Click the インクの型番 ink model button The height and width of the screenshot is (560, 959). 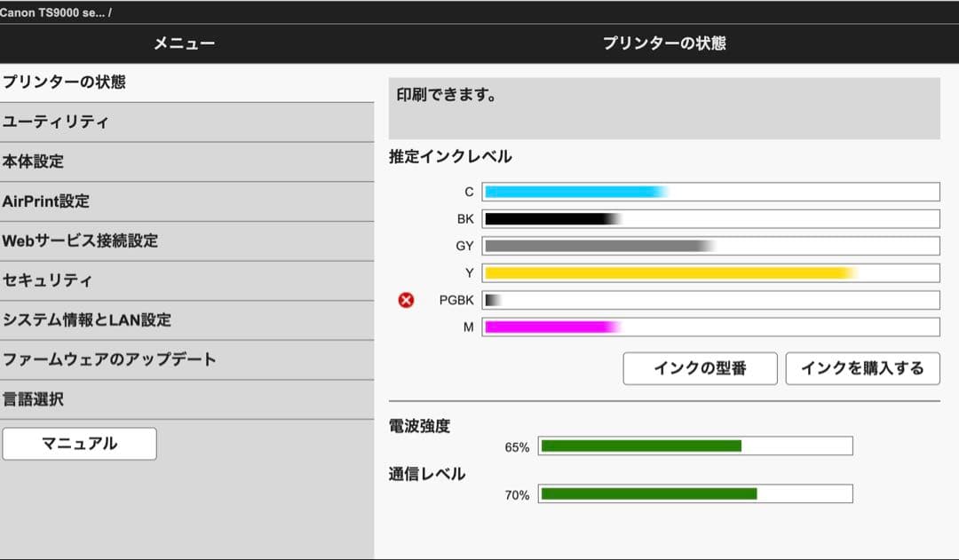pos(701,368)
